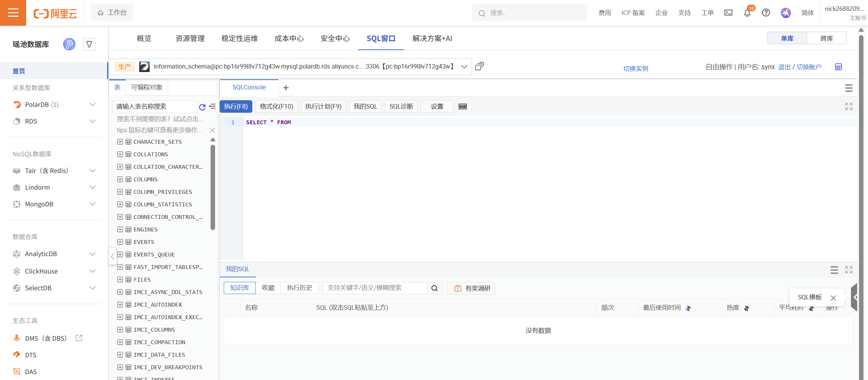
Task: Select the 收藏 filter
Action: 268,288
